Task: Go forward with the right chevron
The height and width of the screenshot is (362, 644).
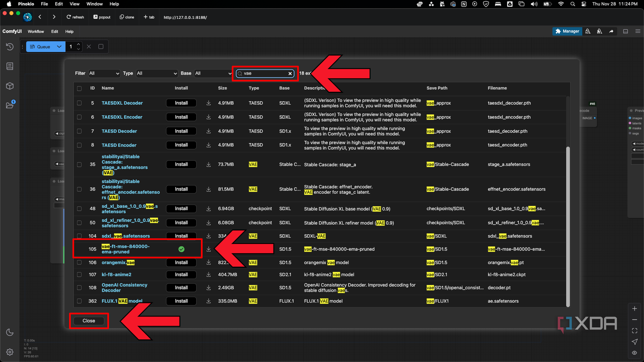Action: (x=54, y=17)
